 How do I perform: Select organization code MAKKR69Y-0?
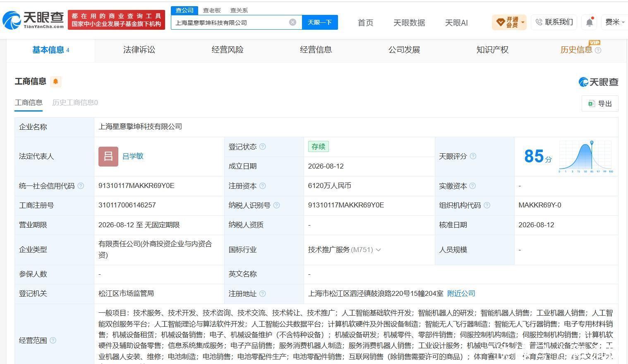click(540, 205)
